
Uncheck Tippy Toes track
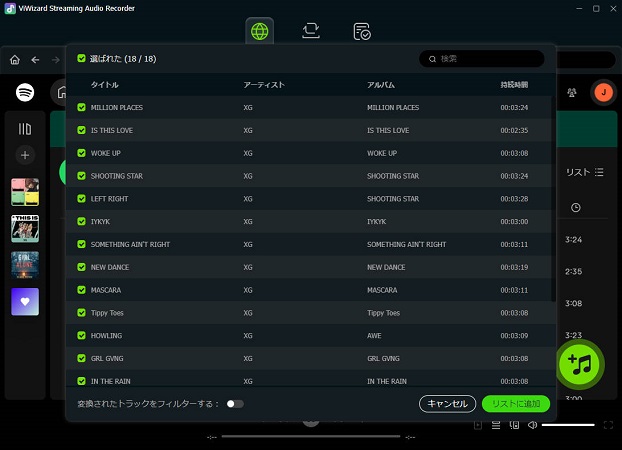[81, 313]
